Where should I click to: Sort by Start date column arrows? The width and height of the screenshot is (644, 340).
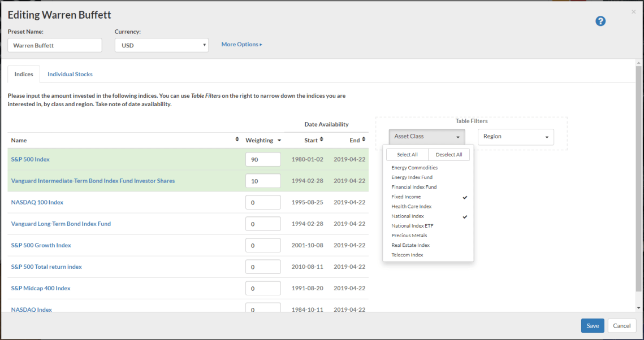(x=321, y=140)
